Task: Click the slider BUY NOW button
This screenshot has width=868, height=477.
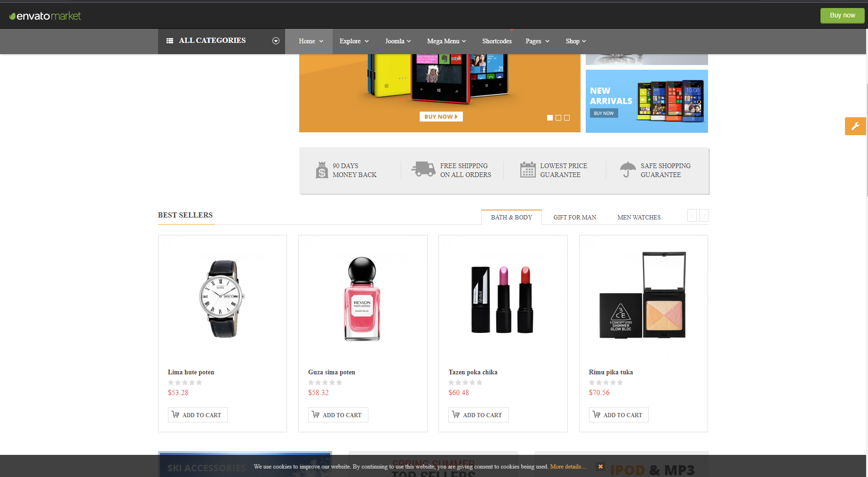Action: 441,117
